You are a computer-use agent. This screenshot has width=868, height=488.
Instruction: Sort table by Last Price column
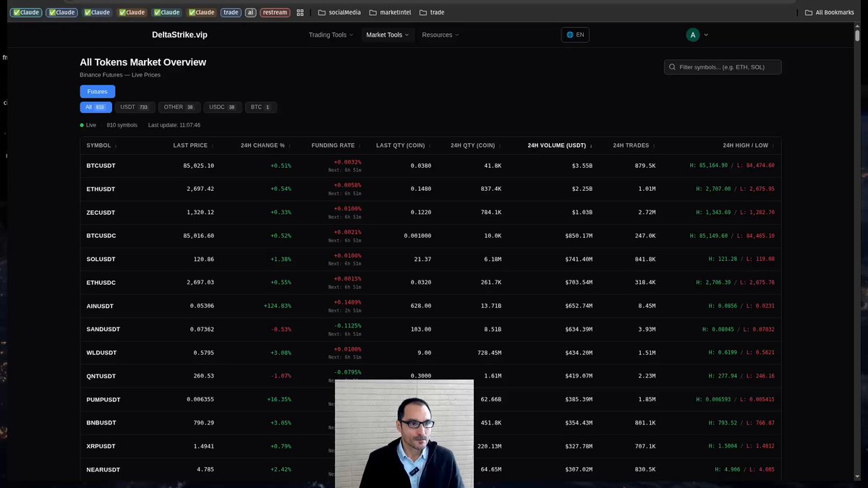click(x=193, y=145)
